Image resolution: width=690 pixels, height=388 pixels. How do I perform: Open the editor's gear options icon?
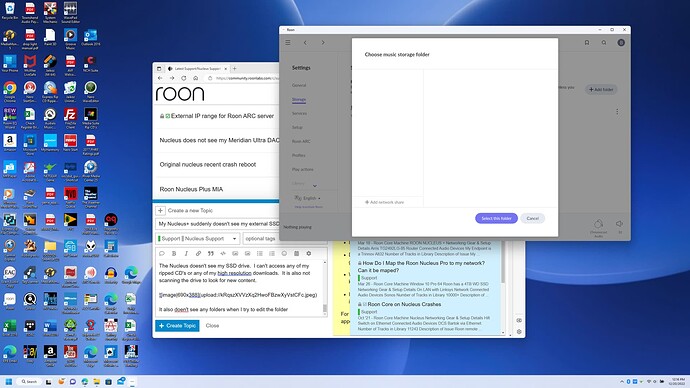308,253
